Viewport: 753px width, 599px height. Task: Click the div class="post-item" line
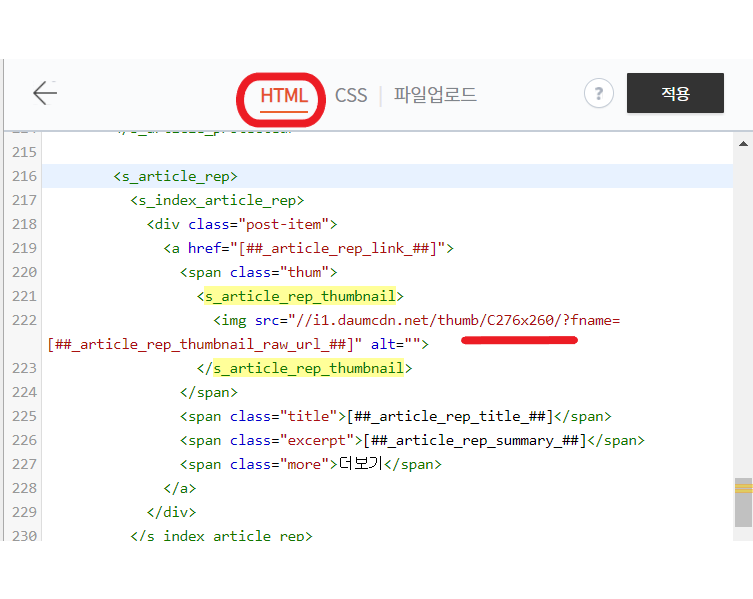[242, 224]
